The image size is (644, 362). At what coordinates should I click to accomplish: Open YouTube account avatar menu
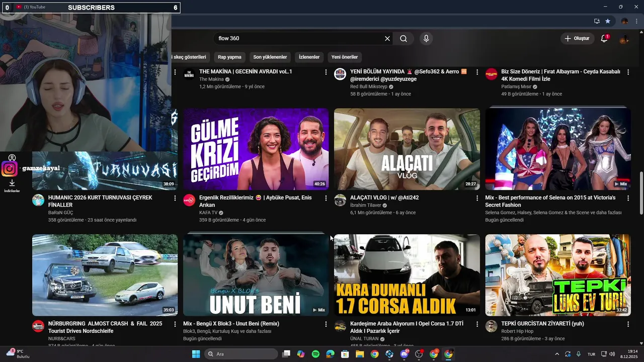[x=624, y=39]
